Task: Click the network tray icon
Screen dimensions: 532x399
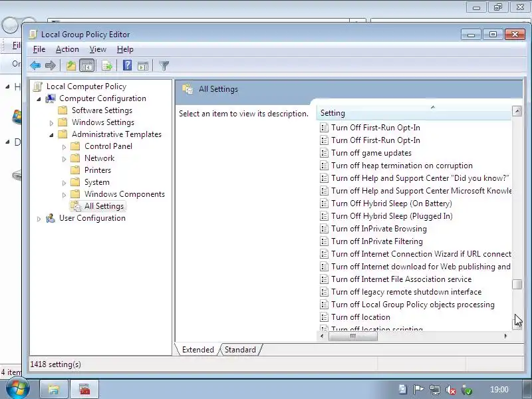Action: point(435,390)
